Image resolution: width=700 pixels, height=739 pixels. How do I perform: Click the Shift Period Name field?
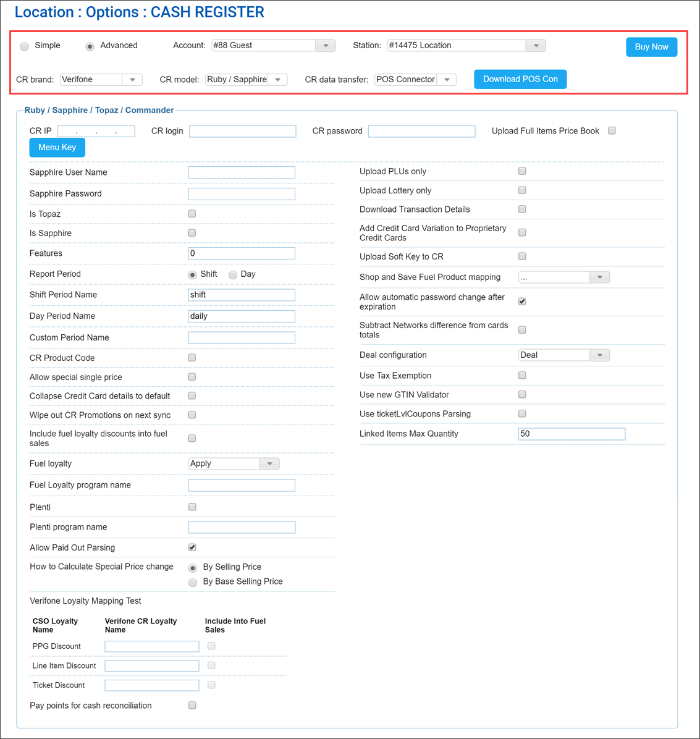pyautogui.click(x=242, y=295)
